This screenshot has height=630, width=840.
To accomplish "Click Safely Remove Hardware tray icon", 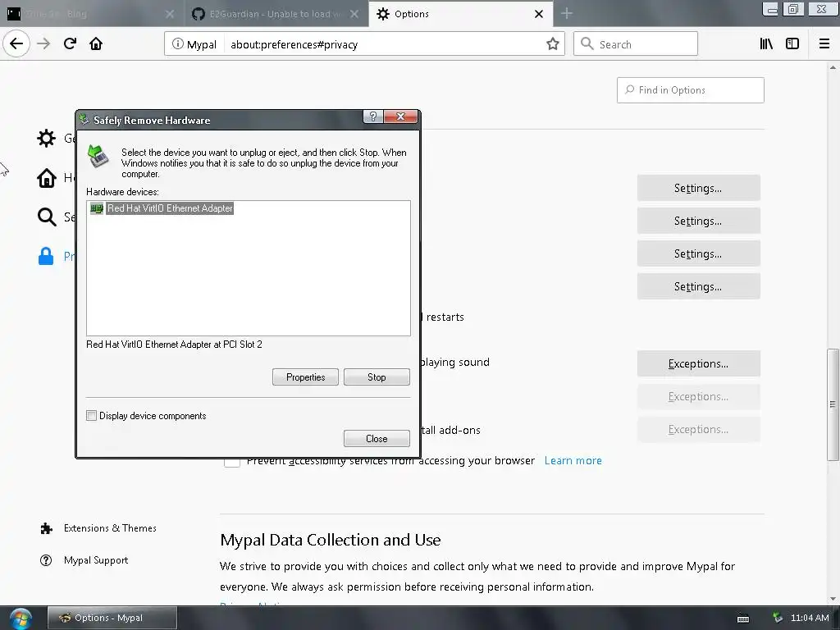I will pos(778,618).
